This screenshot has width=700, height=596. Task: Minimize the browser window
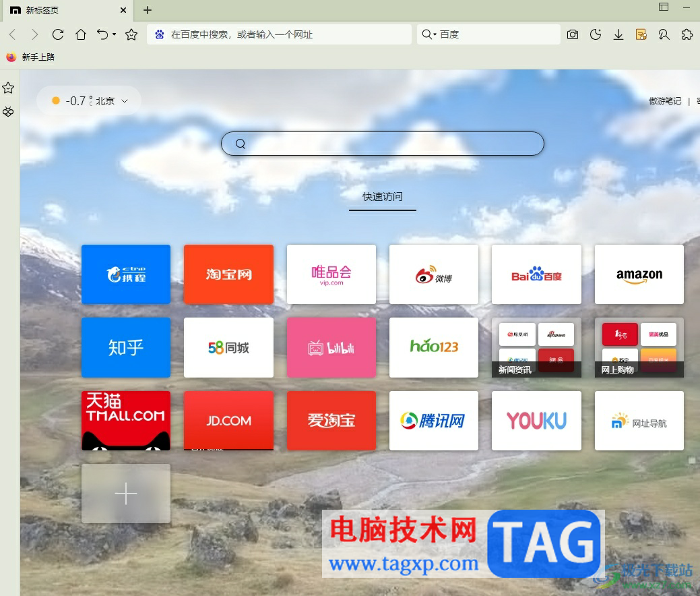pos(687,7)
